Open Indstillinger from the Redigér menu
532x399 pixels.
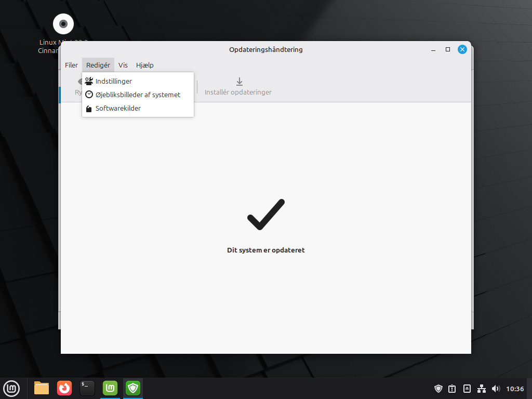(x=113, y=81)
